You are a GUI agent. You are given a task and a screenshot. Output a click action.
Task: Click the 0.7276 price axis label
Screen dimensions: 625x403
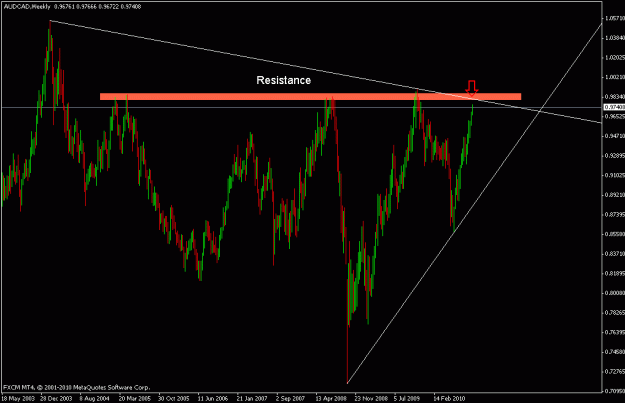click(x=615, y=372)
